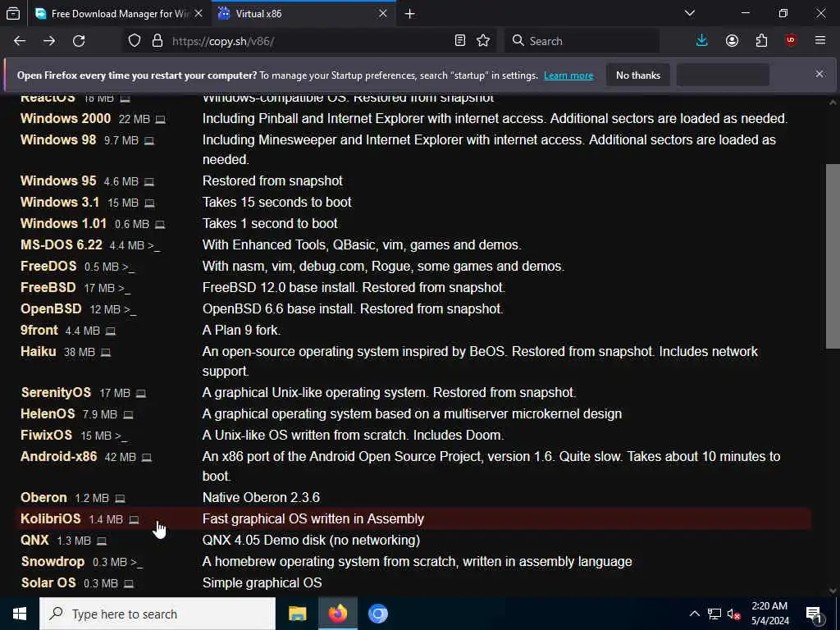Image resolution: width=840 pixels, height=630 pixels.
Task: Click the scrollbar down arrow
Action: pos(833,591)
